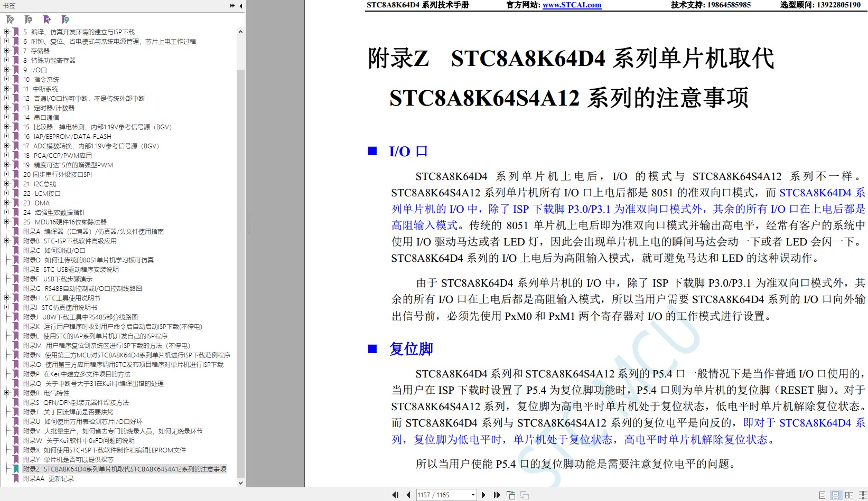Open bookmark 附录H STC工具使用说明书
Screen dimensions: 868x501
click(x=62, y=298)
